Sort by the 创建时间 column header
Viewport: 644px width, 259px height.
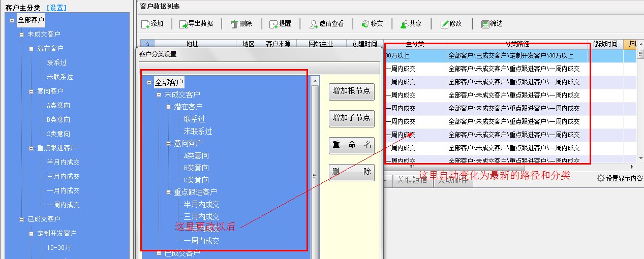click(365, 44)
